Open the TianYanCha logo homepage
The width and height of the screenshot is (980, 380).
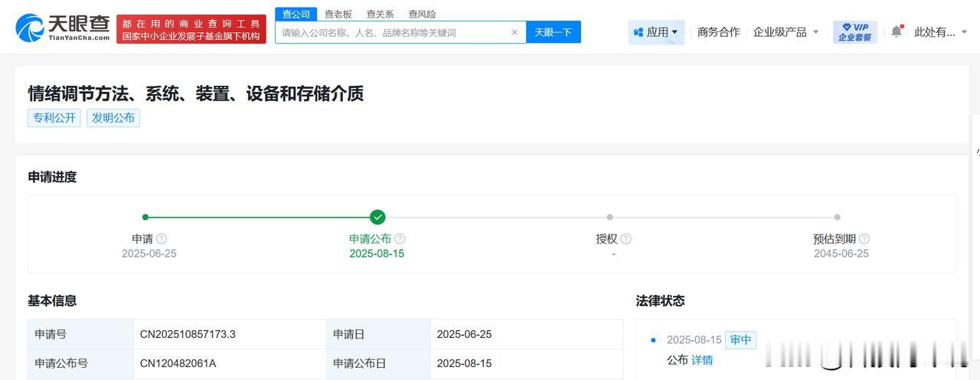point(63,28)
